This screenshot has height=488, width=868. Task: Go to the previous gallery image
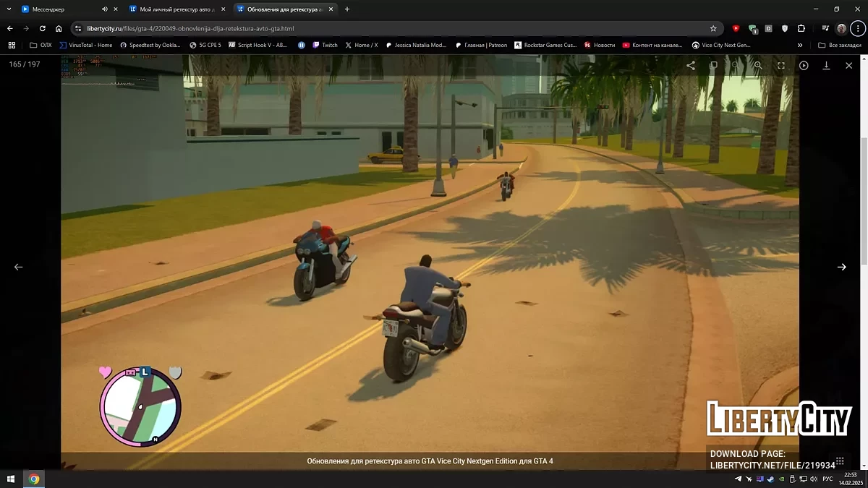(x=19, y=267)
